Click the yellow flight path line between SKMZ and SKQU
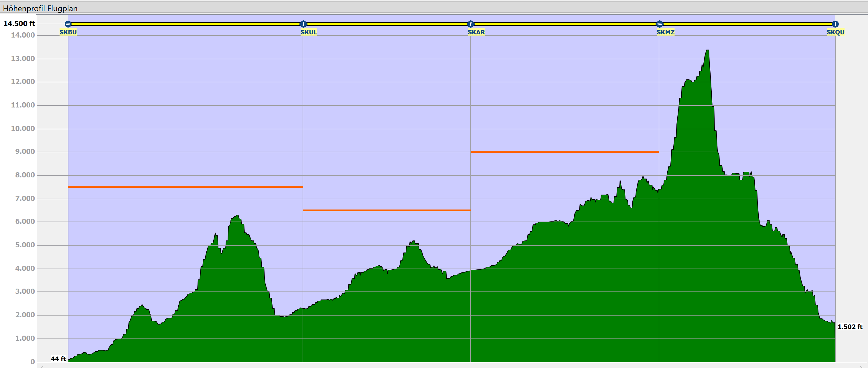Image resolution: width=868 pixels, height=368 pixels. (x=747, y=24)
